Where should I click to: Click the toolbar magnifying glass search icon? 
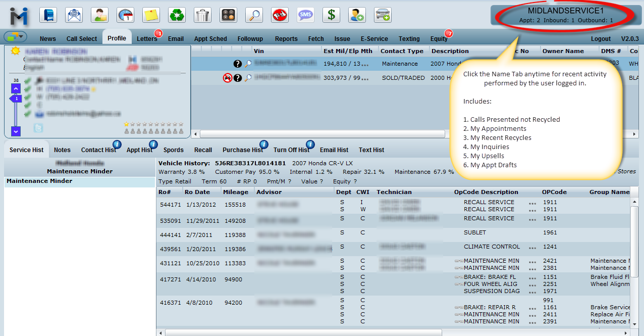pyautogui.click(x=254, y=15)
